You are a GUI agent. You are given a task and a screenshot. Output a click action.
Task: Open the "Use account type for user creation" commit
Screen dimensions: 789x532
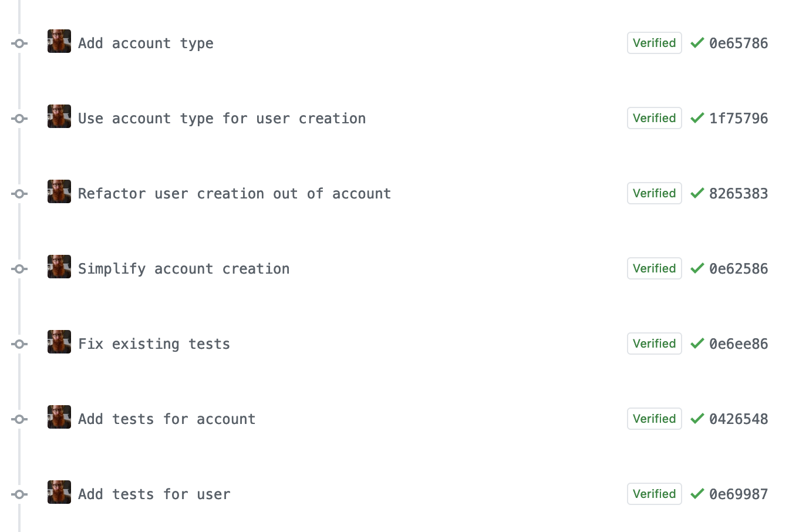click(222, 119)
